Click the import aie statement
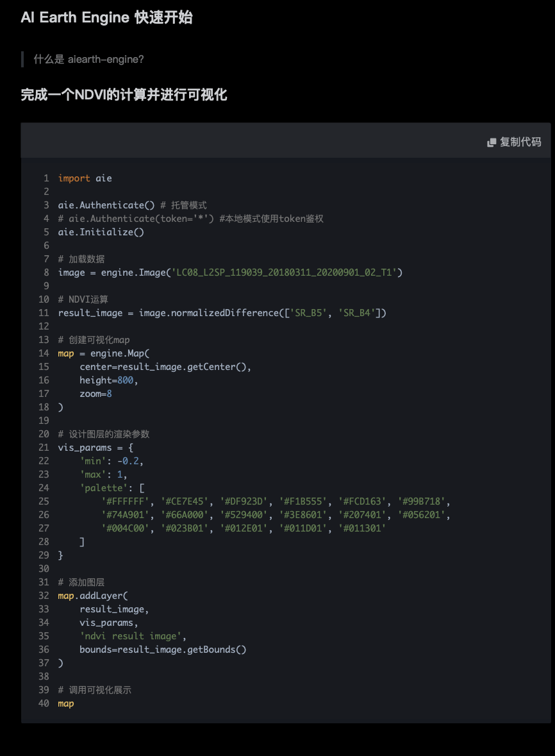The height and width of the screenshot is (756, 555). pyautogui.click(x=85, y=178)
